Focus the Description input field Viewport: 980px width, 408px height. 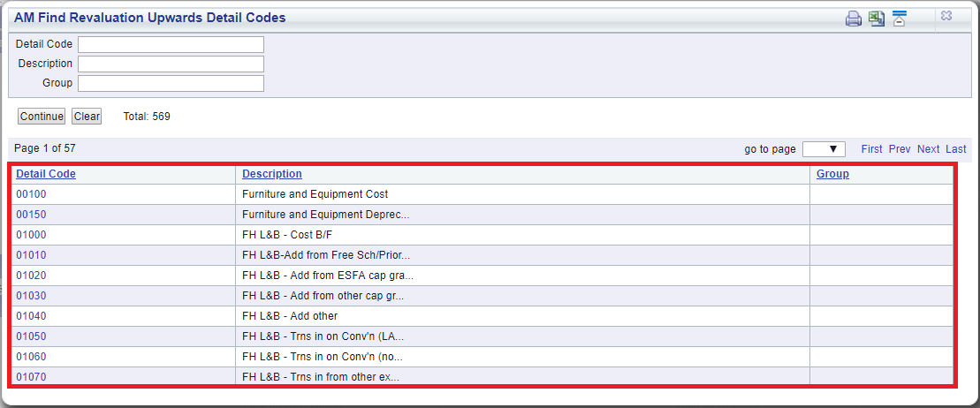pos(171,64)
